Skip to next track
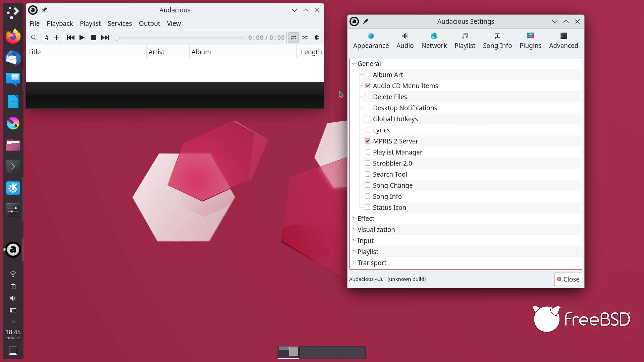Image resolution: width=644 pixels, height=362 pixels. click(105, 38)
